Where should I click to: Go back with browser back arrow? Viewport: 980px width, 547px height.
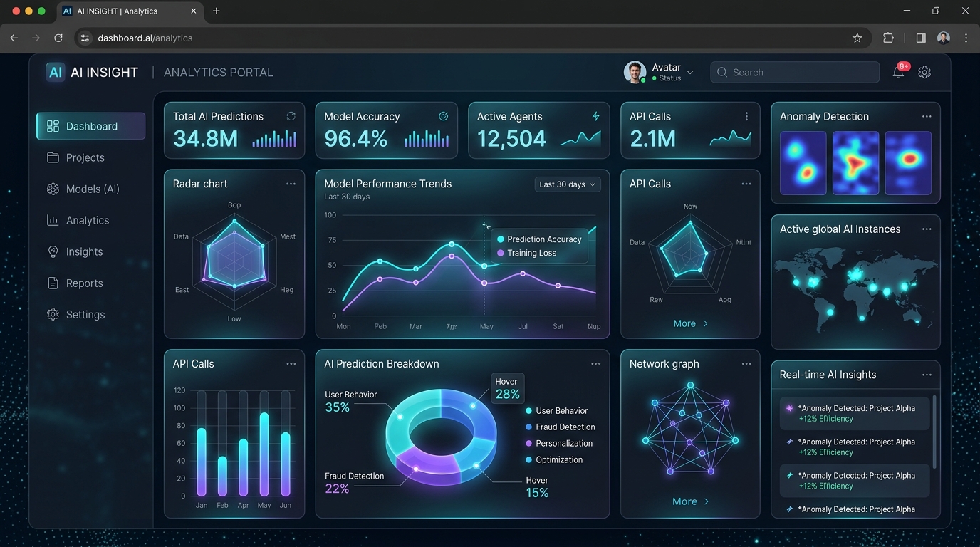(14, 38)
